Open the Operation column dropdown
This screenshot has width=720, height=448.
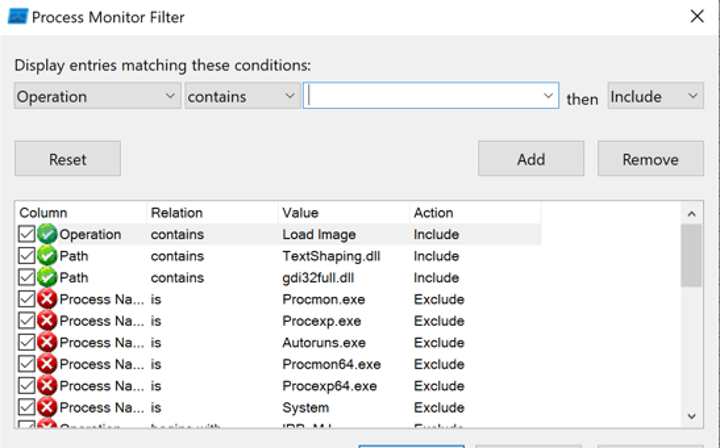(97, 96)
